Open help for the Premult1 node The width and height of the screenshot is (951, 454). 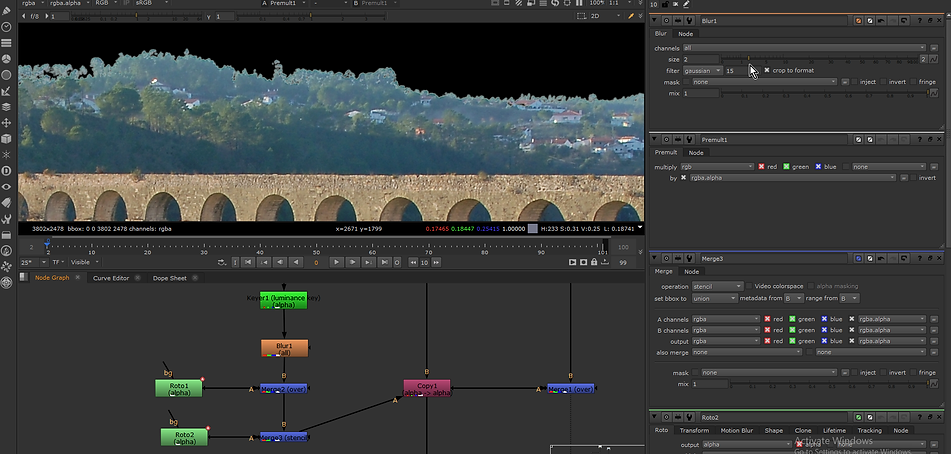[919, 139]
